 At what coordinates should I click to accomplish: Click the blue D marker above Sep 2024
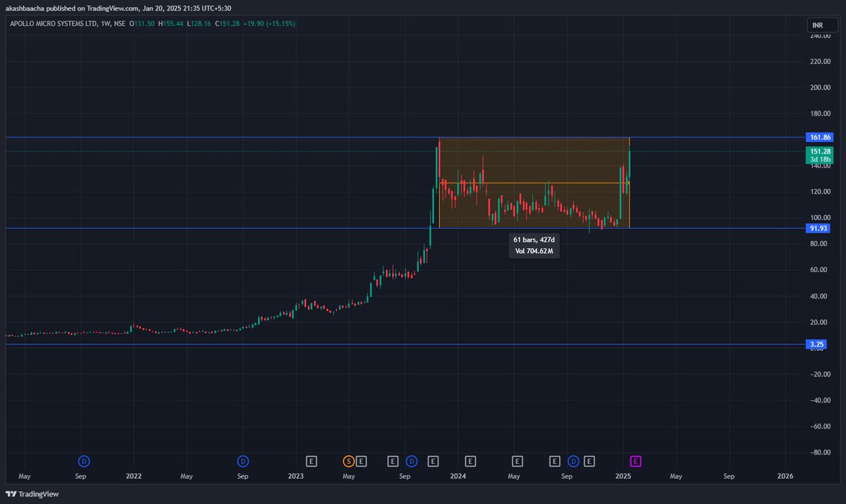pos(573,461)
